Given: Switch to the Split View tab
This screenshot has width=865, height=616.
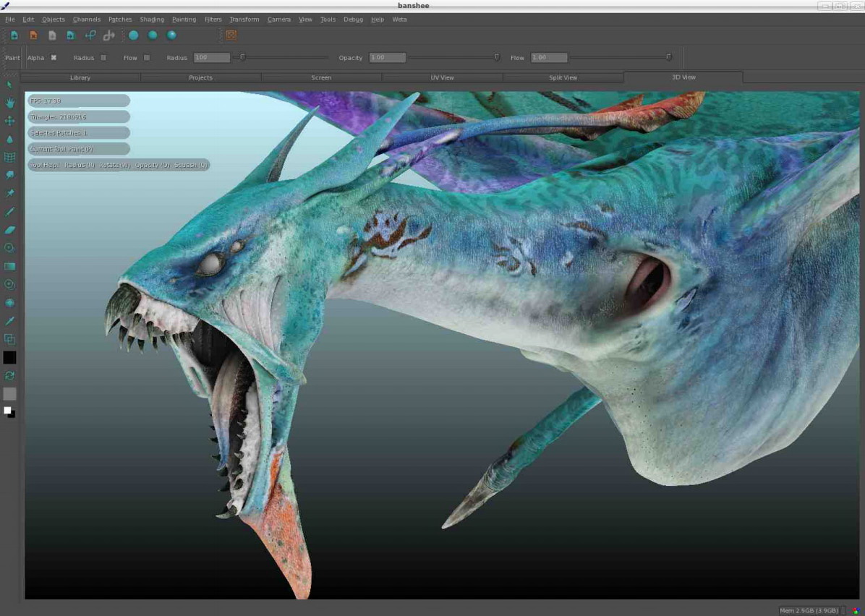Looking at the screenshot, I should click(563, 77).
